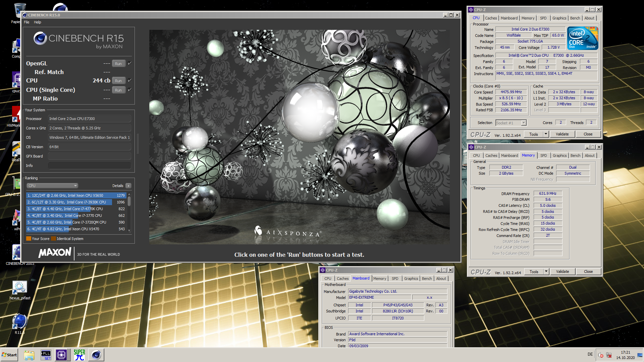Open the Tools dropdown arrow in CPU-Z Memory window

[546, 271]
